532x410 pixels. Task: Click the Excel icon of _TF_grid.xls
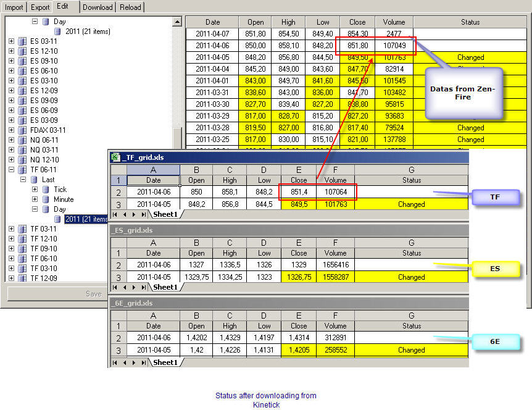click(x=115, y=157)
